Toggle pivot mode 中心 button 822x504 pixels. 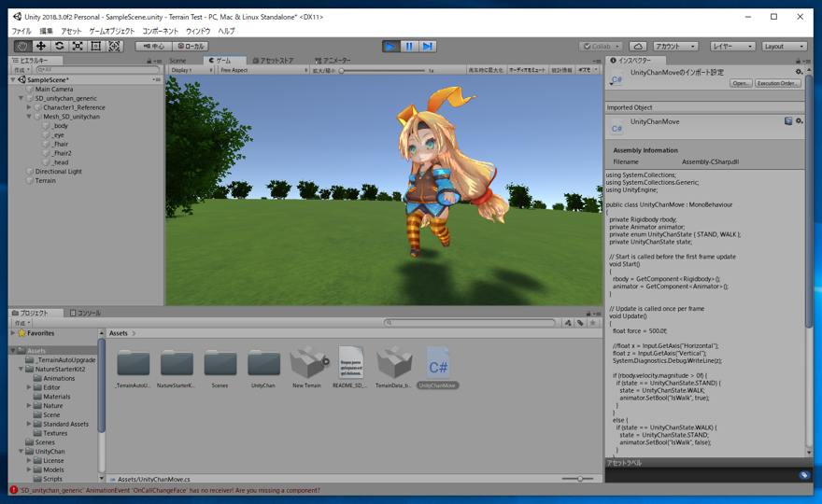coord(153,46)
